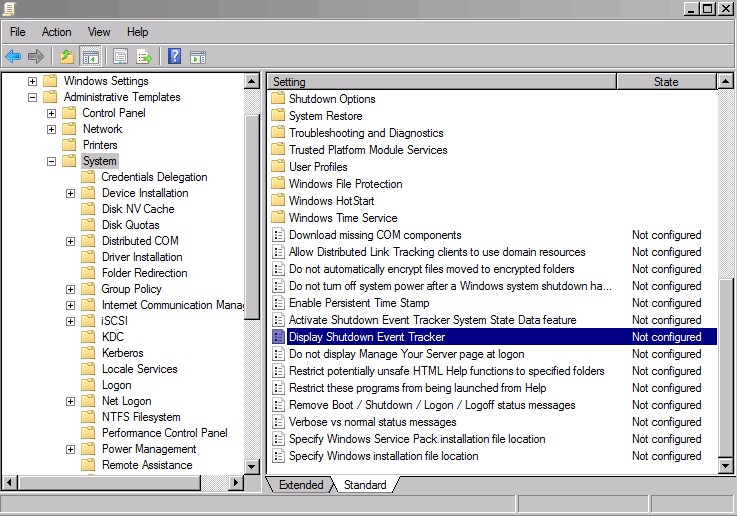Image resolution: width=737 pixels, height=516 pixels.
Task: Click the tree pane scroll down arrow
Action: click(x=251, y=466)
